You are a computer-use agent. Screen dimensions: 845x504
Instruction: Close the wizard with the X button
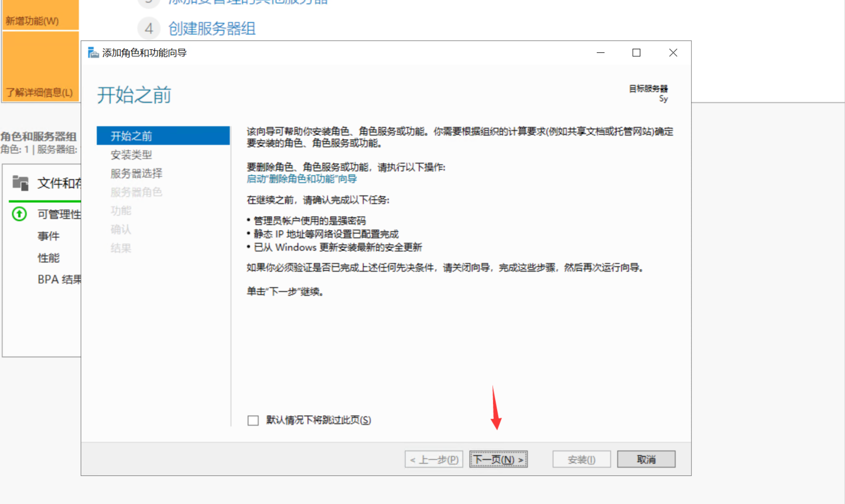(673, 53)
